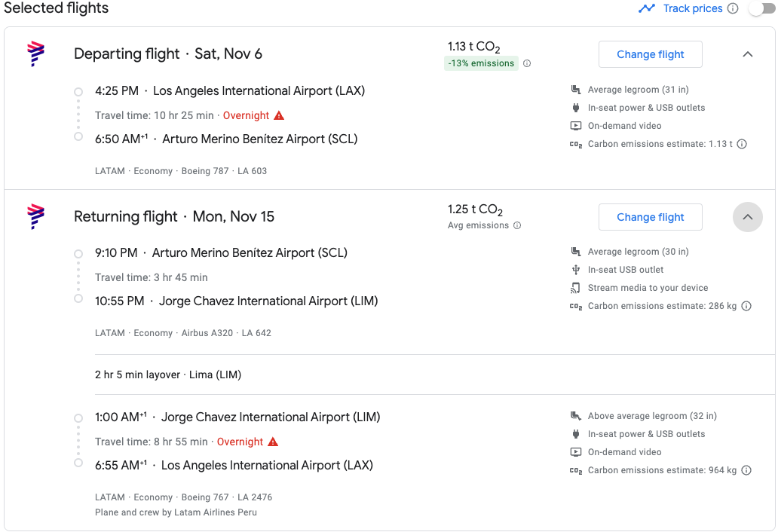Click info icon beside 1.13 t carbon estimate
The width and height of the screenshot is (778, 532).
point(742,144)
